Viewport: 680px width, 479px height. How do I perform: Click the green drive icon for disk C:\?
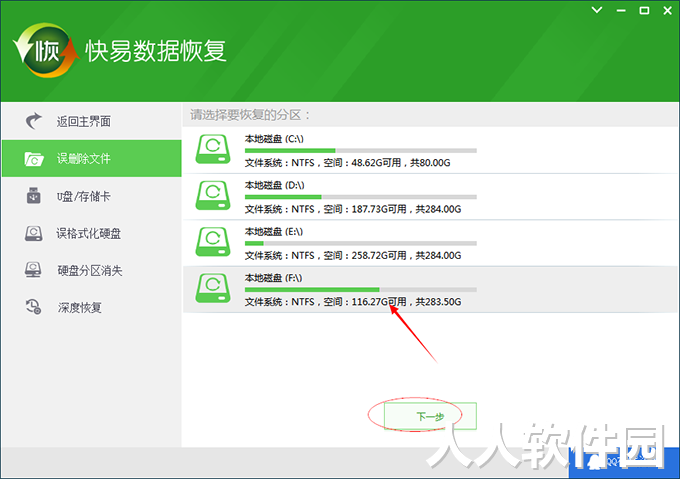point(213,149)
